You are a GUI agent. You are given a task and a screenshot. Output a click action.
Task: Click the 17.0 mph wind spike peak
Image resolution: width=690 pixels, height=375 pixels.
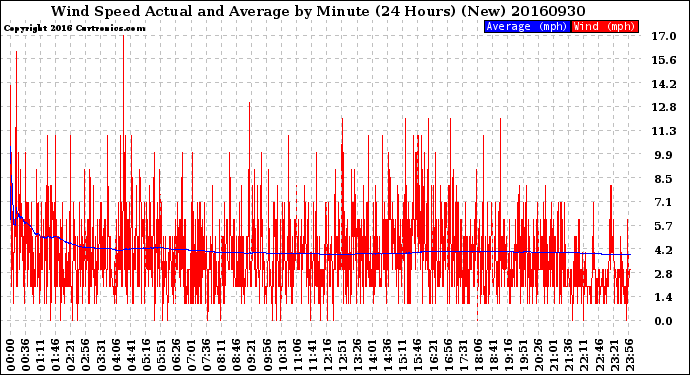pyautogui.click(x=123, y=37)
